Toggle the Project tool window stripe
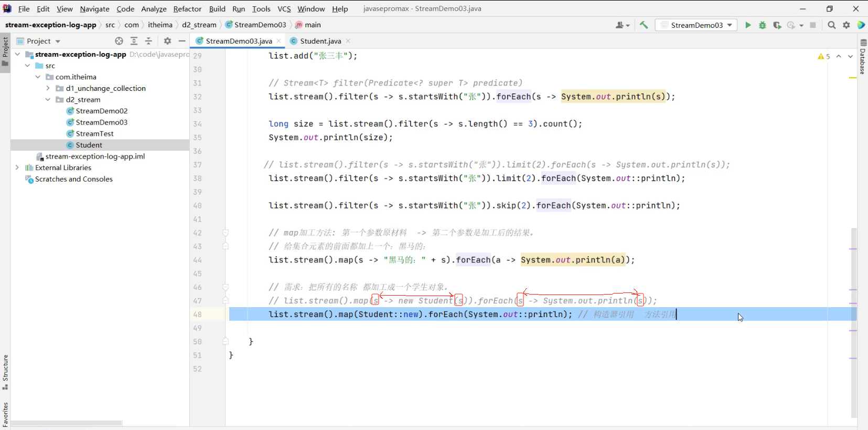 [x=5, y=51]
